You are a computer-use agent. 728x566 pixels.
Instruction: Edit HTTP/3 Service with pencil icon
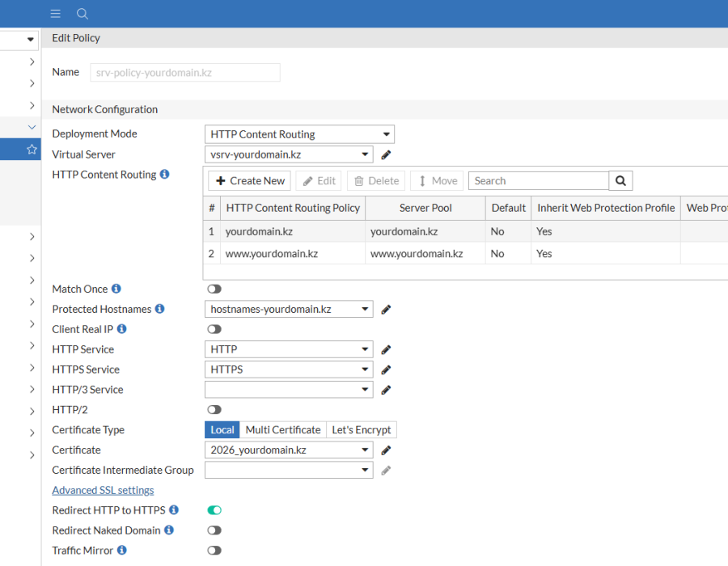point(386,391)
